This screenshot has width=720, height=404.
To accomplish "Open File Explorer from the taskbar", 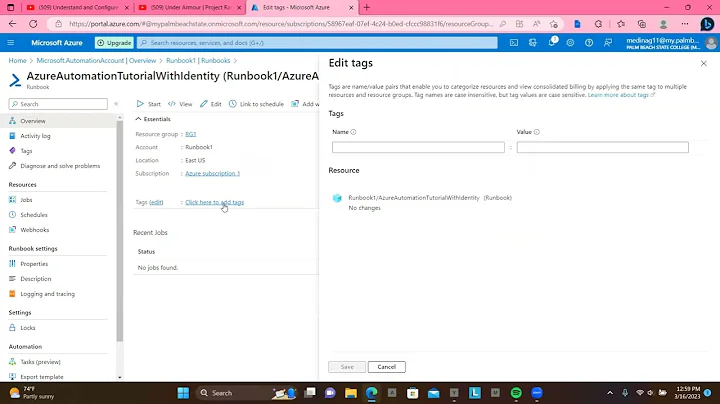I will [351, 393].
